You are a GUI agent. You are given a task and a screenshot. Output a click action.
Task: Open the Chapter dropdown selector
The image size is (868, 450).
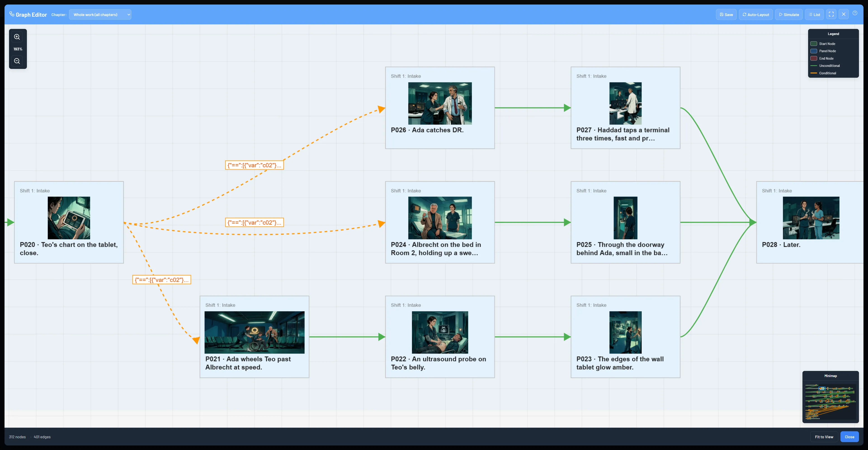pos(100,14)
